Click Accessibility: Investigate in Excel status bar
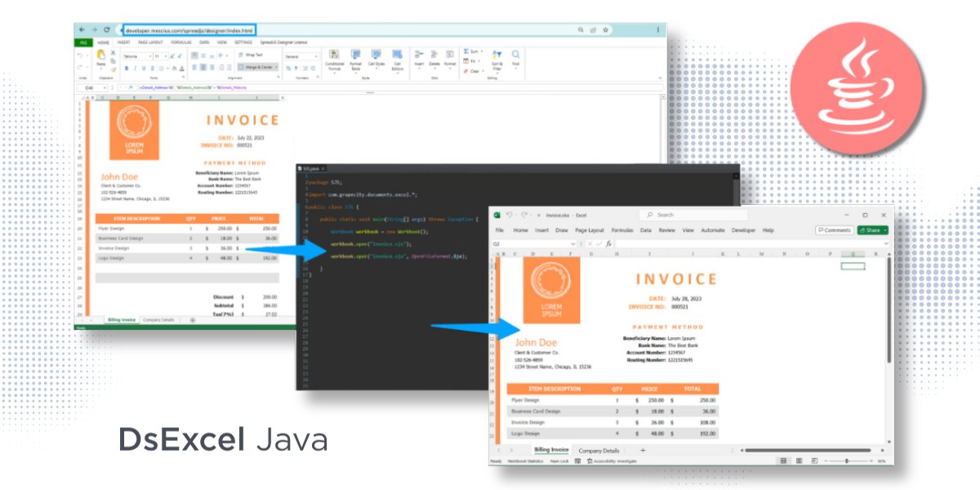980x490 pixels. (612, 461)
